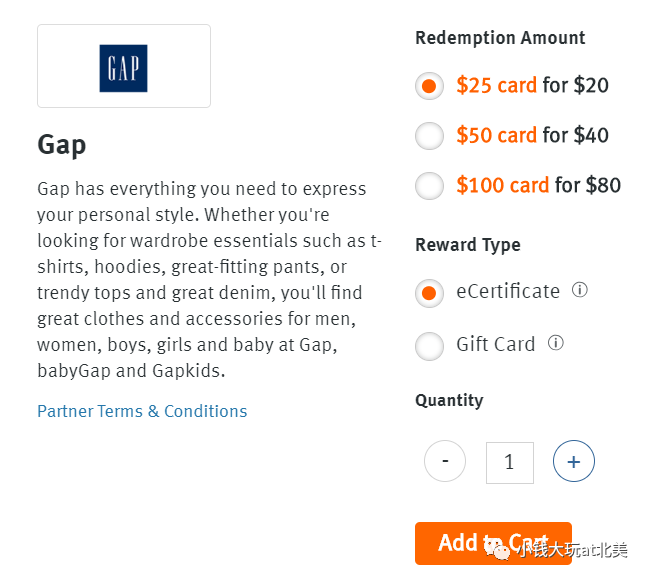Screen dimensions: 648x579
Task: Click the "$100 card for $80" label
Action: pyautogui.click(x=538, y=185)
